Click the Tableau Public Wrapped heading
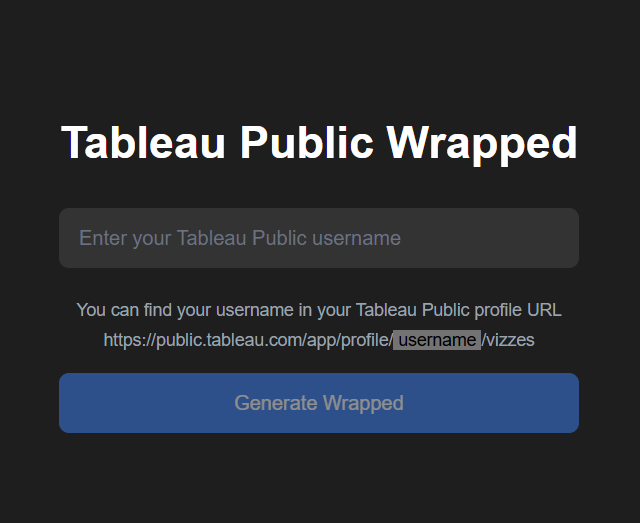The image size is (640, 523). coord(319,143)
